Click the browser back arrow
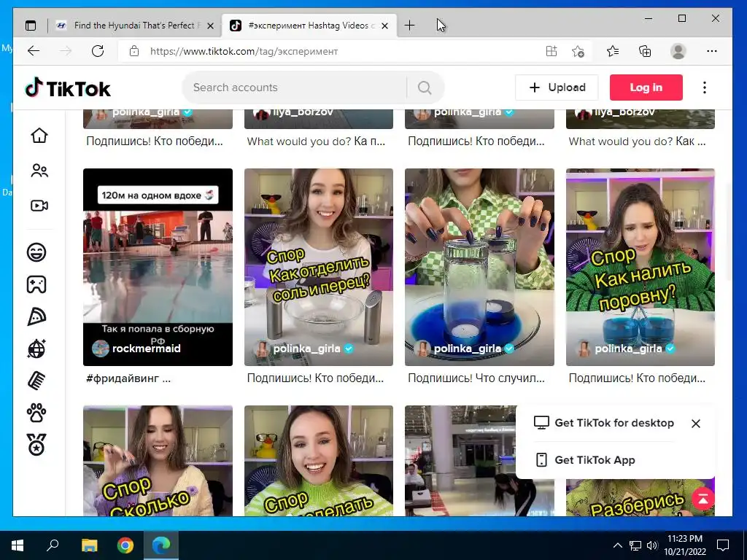747x560 pixels. (x=34, y=51)
